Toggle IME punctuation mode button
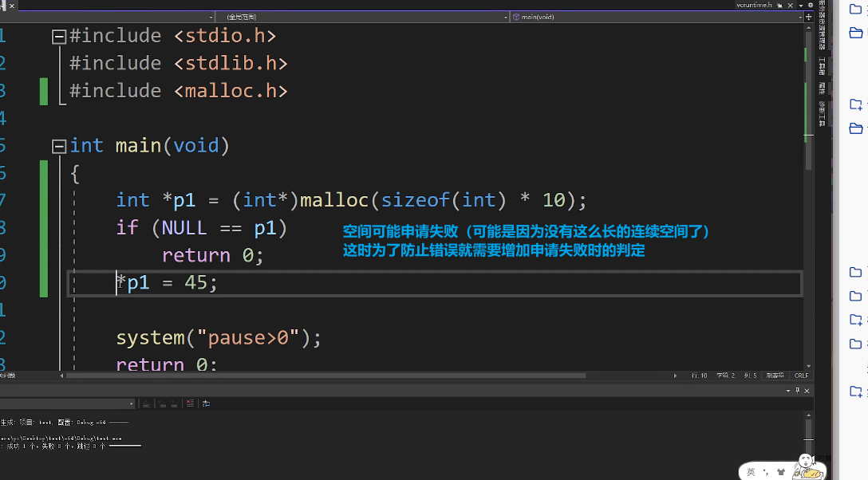868x480 pixels. [x=766, y=472]
